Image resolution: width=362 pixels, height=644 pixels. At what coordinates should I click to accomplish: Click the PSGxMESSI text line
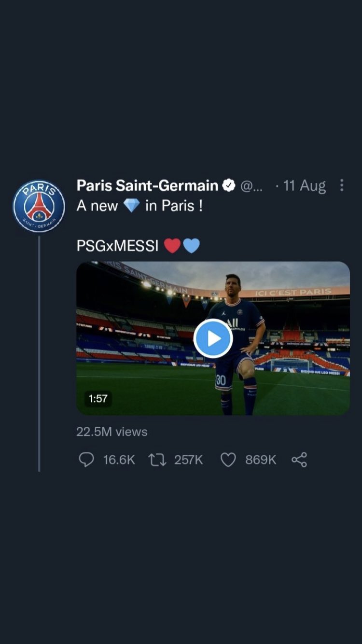tap(117, 246)
